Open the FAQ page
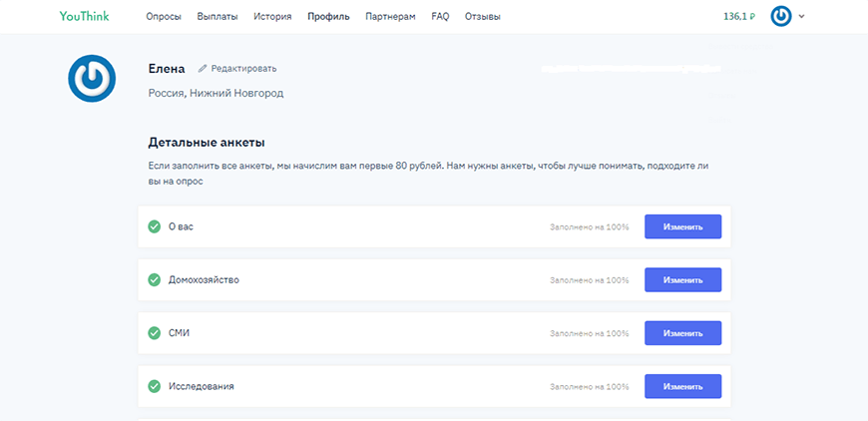Screen dimensions: 868x421 click(440, 17)
